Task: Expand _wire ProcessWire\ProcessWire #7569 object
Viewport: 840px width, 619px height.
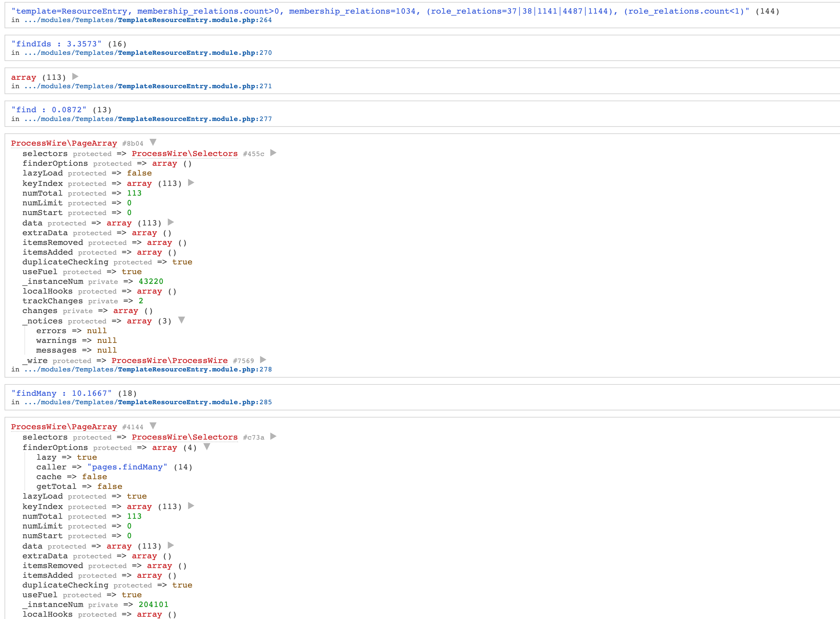Action: point(263,360)
